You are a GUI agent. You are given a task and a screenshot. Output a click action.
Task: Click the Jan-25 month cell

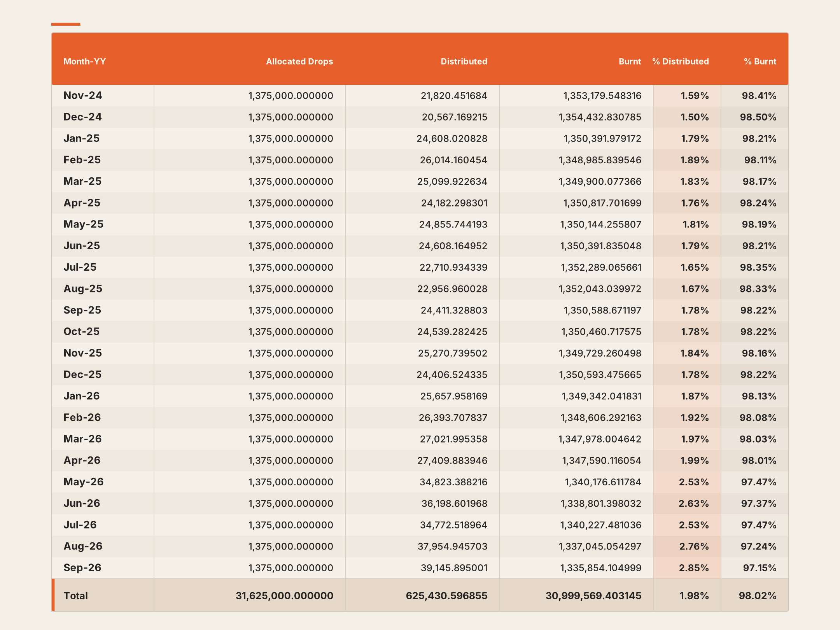pos(81,138)
